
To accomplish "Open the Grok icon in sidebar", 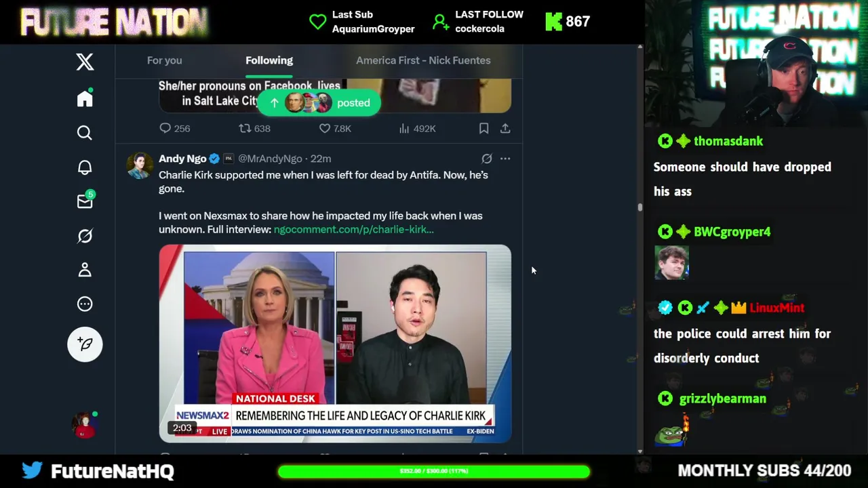I will pyautogui.click(x=85, y=236).
